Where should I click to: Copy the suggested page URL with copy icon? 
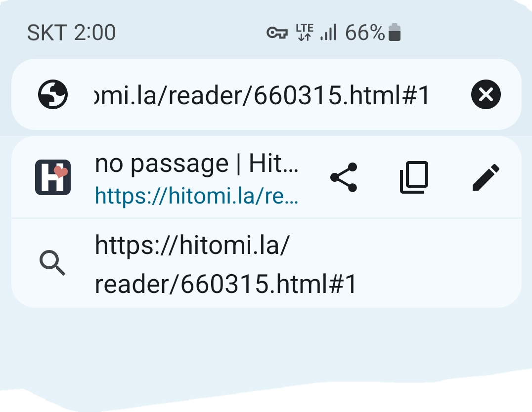(x=414, y=177)
